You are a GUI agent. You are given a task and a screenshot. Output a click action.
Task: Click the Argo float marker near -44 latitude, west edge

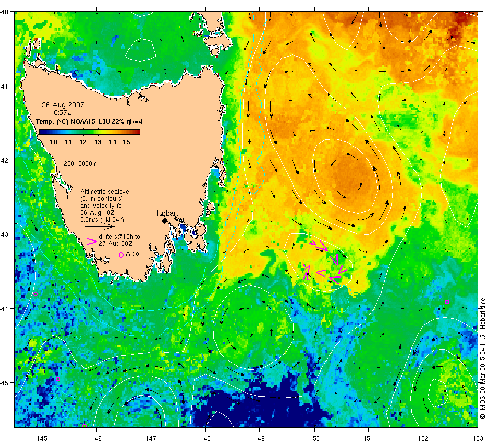click(35, 294)
